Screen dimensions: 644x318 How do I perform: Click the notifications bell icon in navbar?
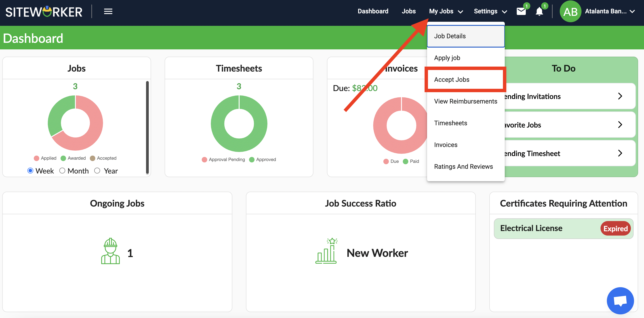tap(539, 12)
